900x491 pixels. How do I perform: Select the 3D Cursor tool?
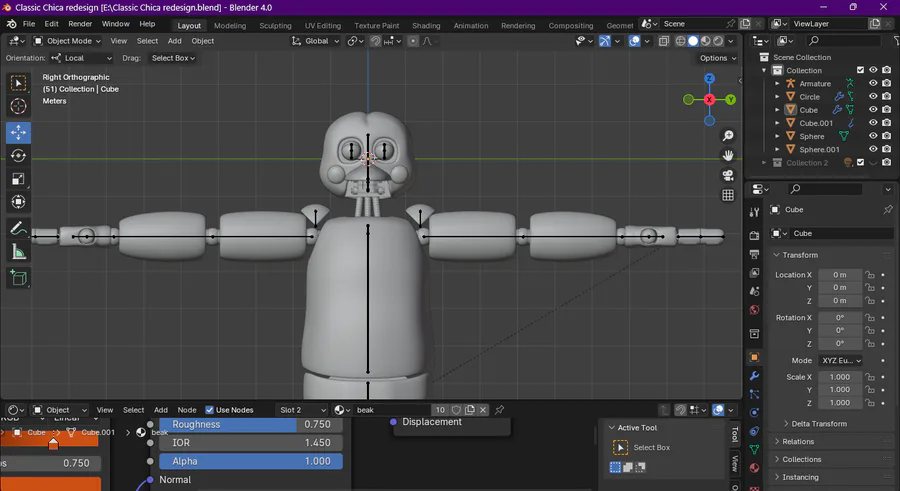click(18, 106)
